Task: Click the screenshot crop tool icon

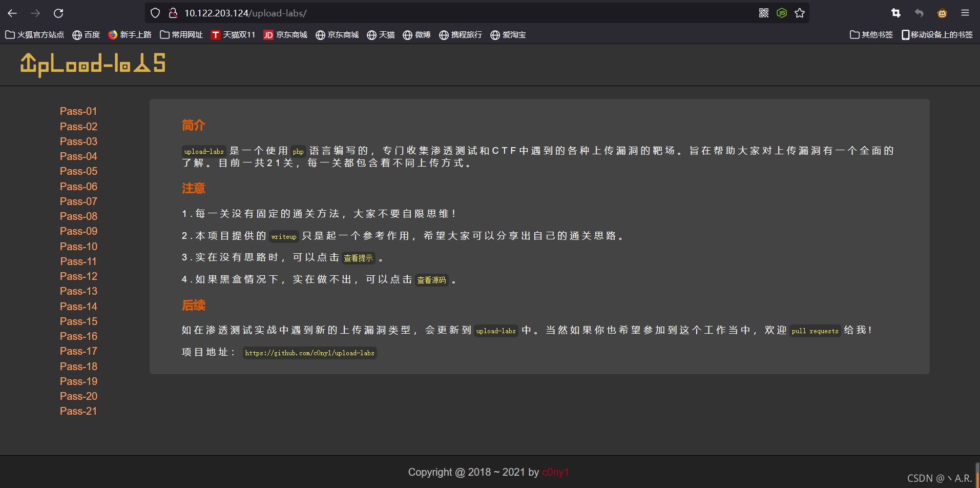Action: pyautogui.click(x=896, y=13)
